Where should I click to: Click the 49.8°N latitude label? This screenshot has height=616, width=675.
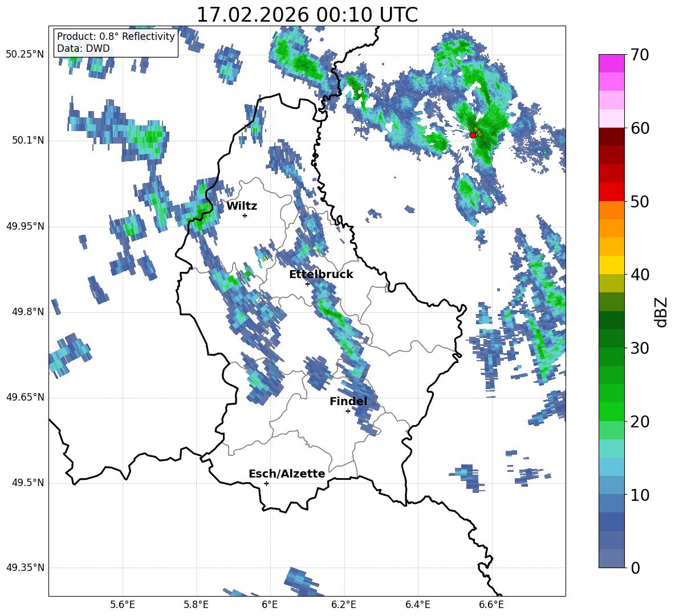click(x=28, y=312)
